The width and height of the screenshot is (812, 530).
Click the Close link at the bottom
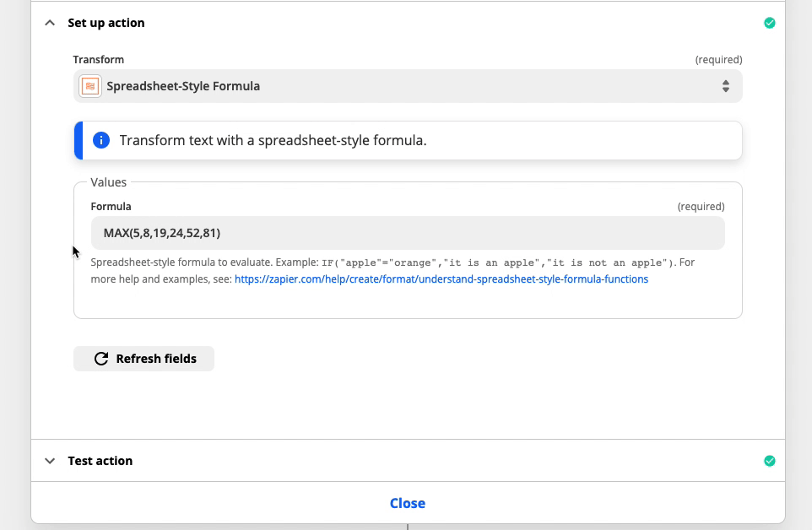tap(408, 503)
